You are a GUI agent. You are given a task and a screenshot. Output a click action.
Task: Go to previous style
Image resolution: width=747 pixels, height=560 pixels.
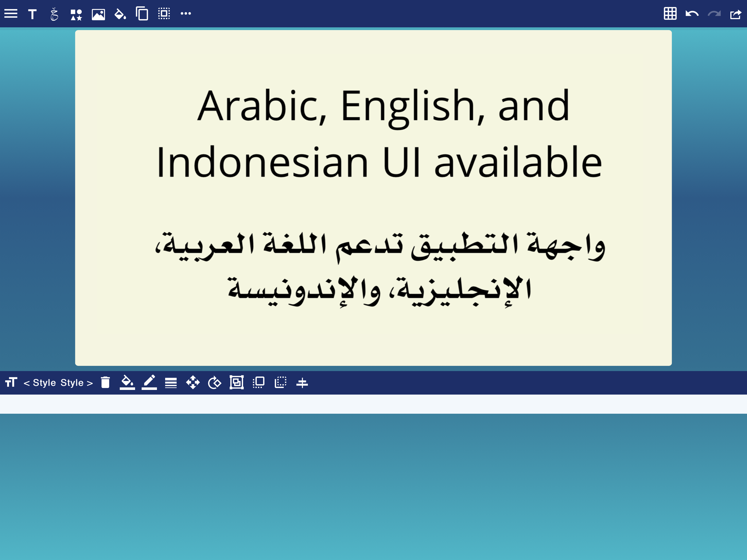click(40, 383)
